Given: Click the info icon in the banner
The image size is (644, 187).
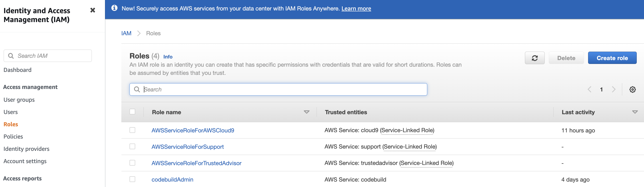Looking at the screenshot, I should point(115,8).
